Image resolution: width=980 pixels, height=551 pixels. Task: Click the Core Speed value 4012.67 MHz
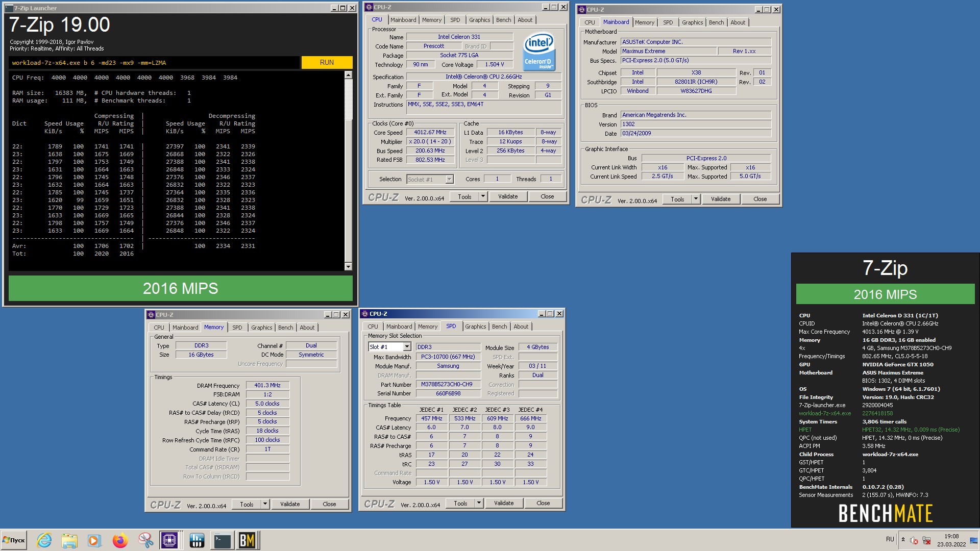click(430, 132)
